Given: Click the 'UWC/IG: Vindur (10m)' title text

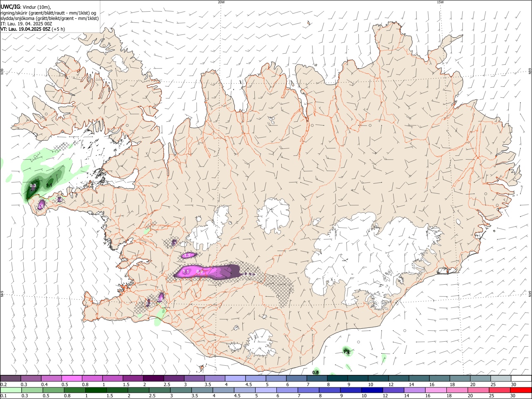Looking at the screenshot, I should click(x=25, y=7).
